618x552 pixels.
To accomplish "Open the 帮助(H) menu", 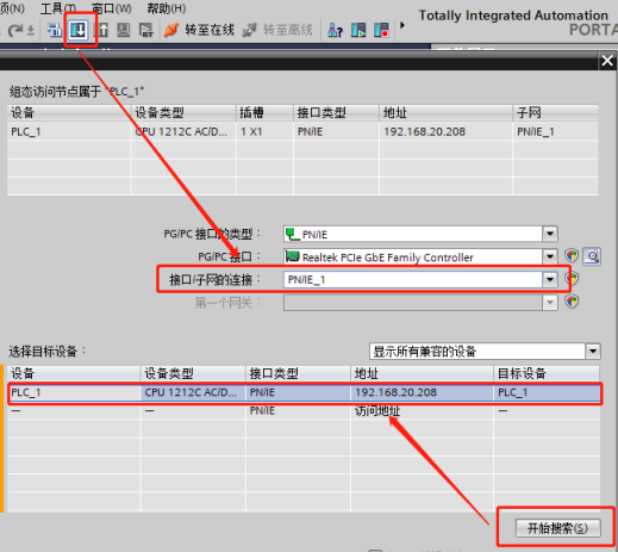I will pos(166,8).
